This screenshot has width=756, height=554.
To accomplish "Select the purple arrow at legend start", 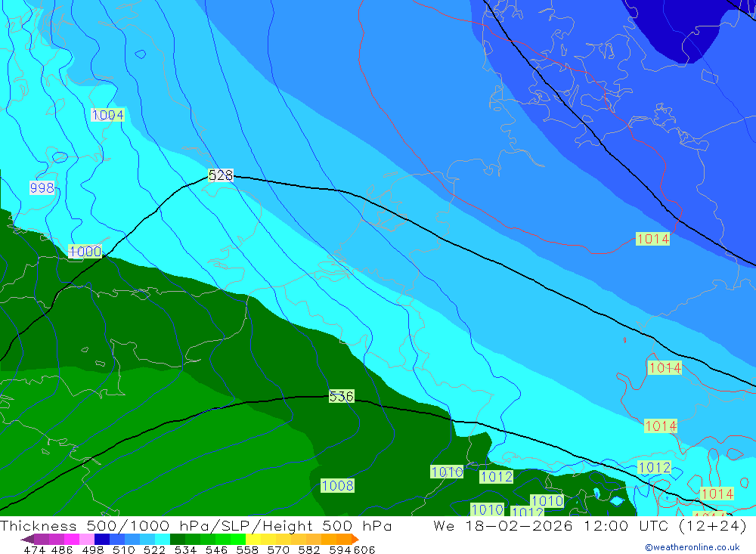I will pos(27,539).
